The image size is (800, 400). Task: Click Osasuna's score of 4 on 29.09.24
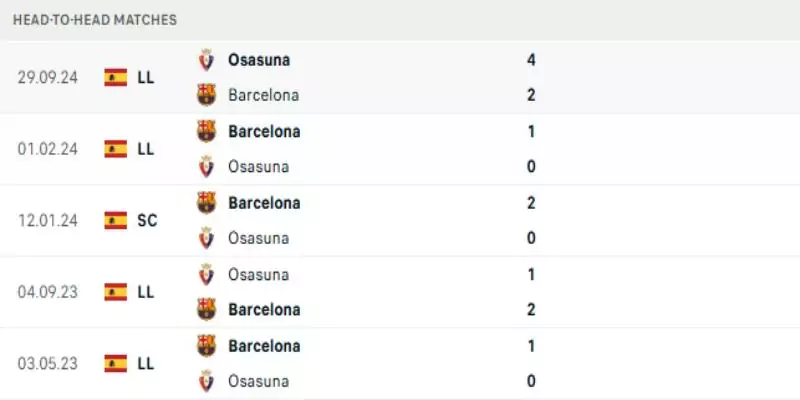point(532,60)
